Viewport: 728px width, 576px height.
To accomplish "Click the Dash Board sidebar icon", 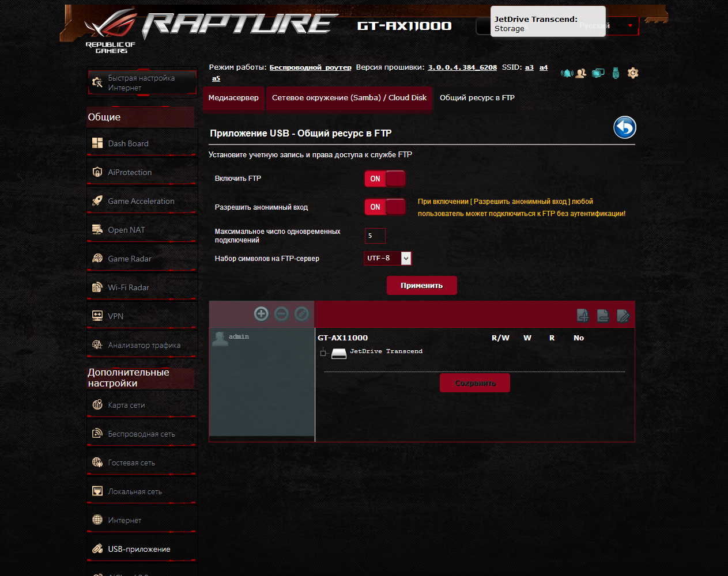I will (97, 143).
